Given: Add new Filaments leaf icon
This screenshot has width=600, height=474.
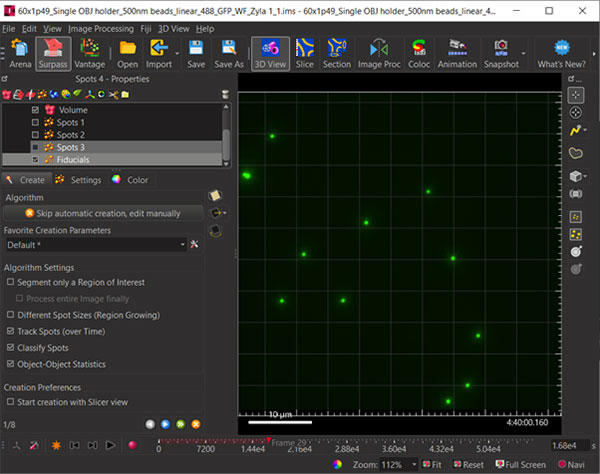Looking at the screenshot, I should coord(78,94).
